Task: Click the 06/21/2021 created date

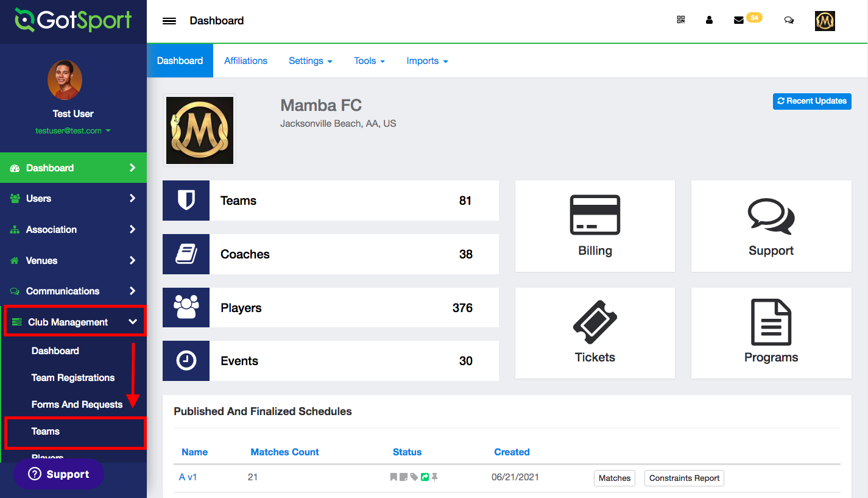Action: click(x=515, y=477)
